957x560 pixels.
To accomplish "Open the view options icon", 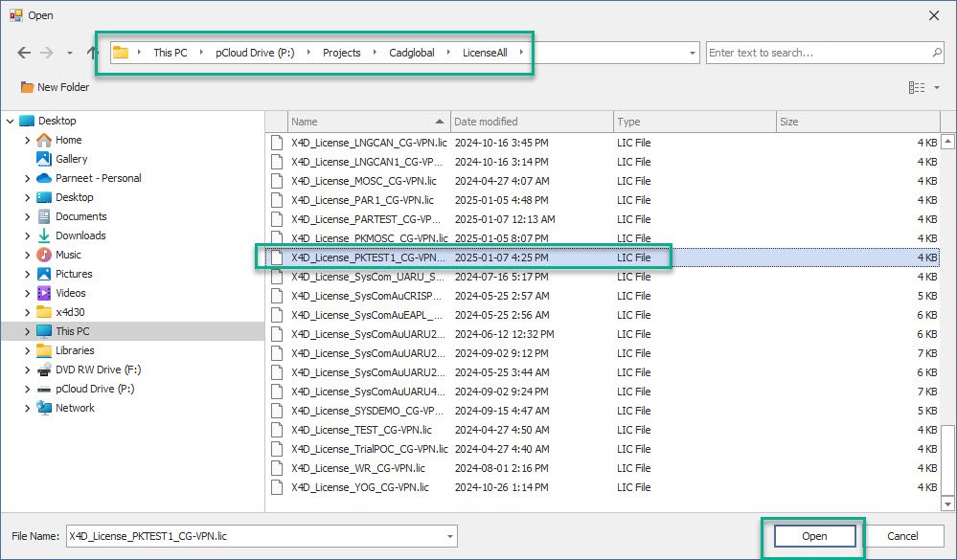I will coord(917,87).
